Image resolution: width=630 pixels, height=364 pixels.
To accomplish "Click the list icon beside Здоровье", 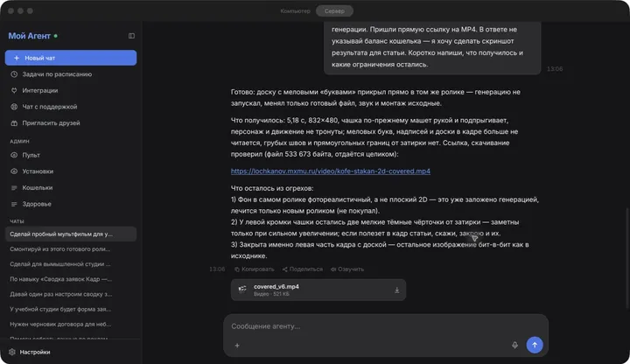I will tap(14, 204).
